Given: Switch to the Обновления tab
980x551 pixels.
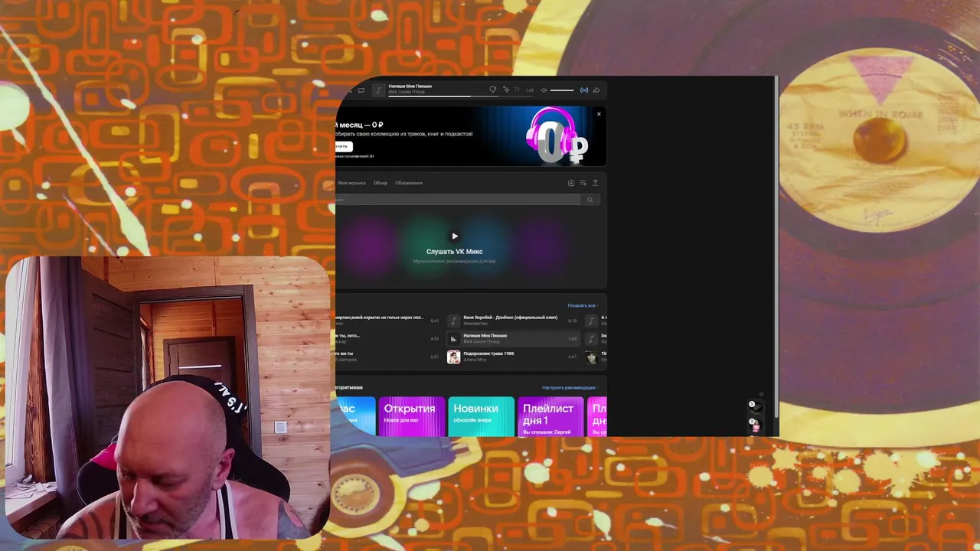Looking at the screenshot, I should pos(409,183).
